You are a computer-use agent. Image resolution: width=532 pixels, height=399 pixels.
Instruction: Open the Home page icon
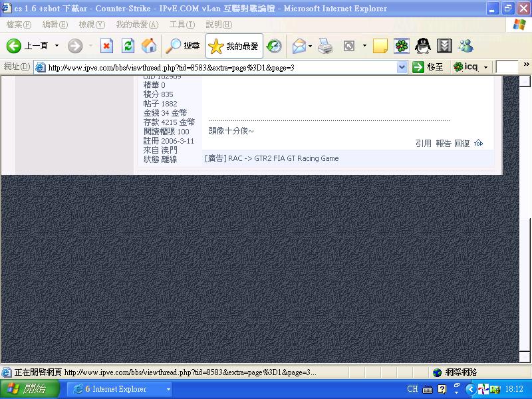pos(149,46)
